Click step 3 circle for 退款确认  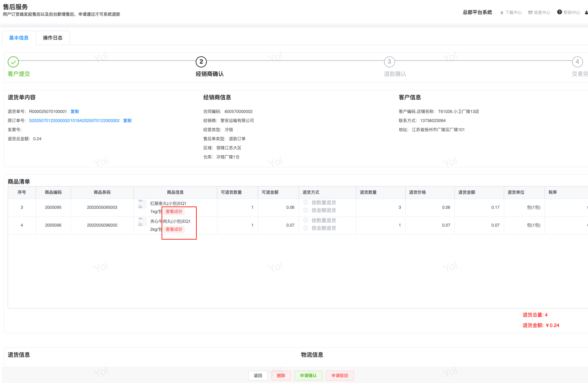(389, 62)
